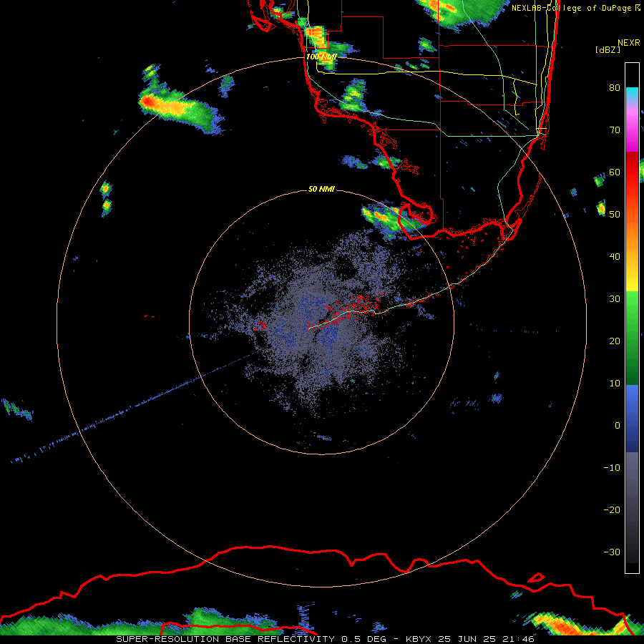Select the 30 dBZ scale value

615,298
